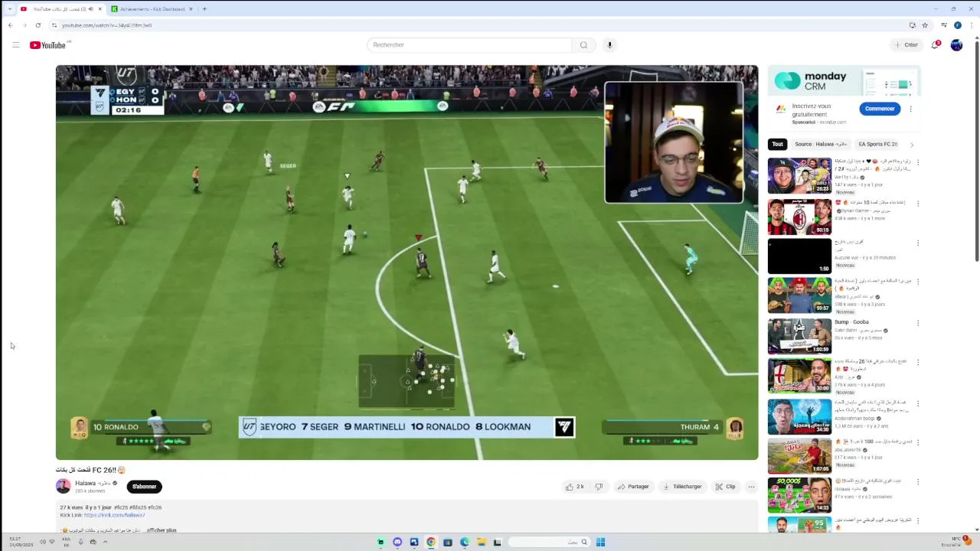Dislike the video with thumbs down
Image resolution: width=980 pixels, height=551 pixels.
[599, 487]
